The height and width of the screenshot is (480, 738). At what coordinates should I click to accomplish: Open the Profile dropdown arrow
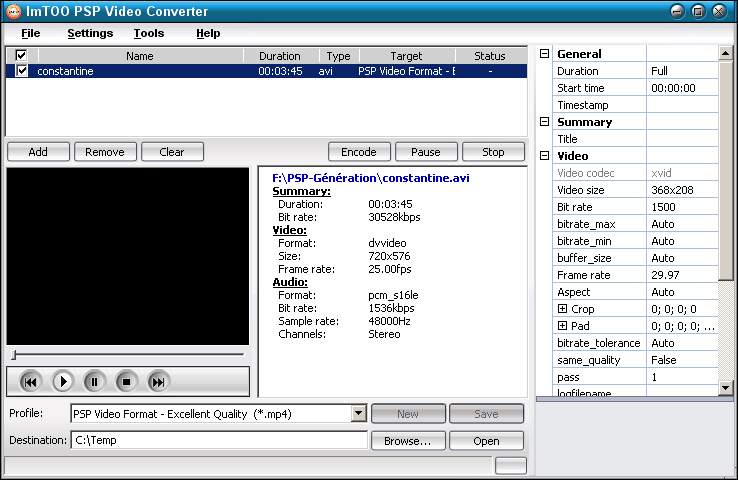pyautogui.click(x=358, y=414)
